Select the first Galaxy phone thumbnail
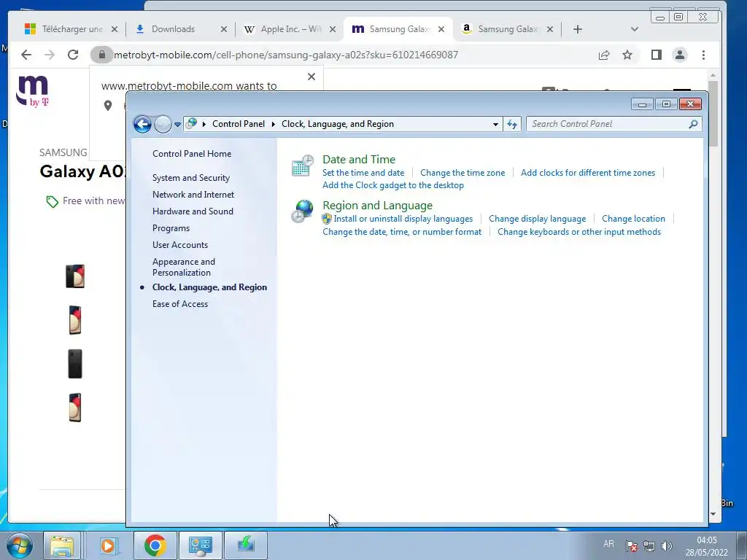This screenshot has width=747, height=560. point(75,276)
